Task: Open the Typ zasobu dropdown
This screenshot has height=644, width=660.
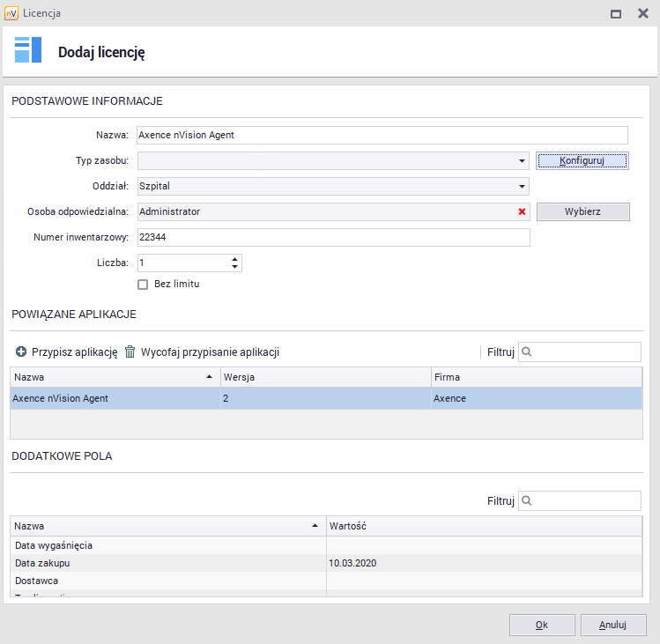Action: (x=522, y=161)
